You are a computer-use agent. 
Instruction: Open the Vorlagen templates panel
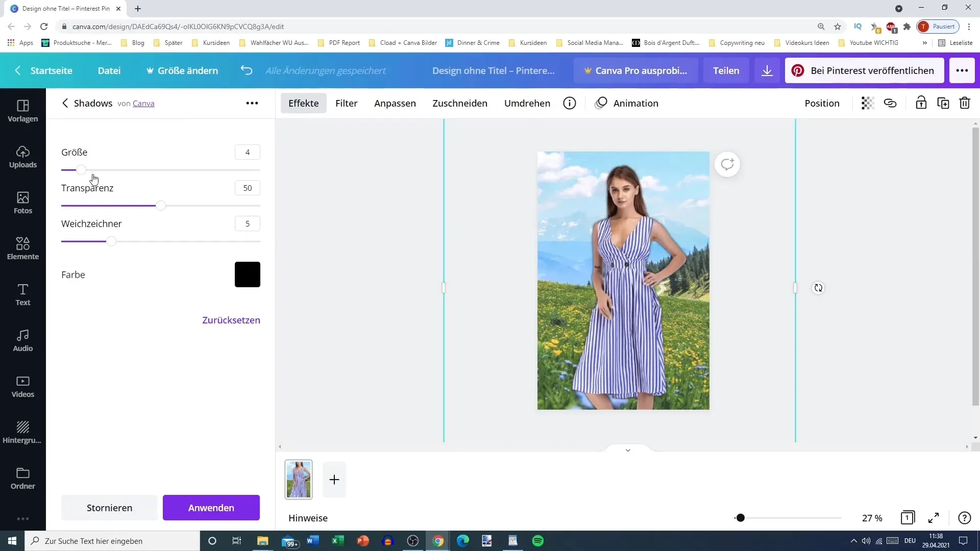pos(23,111)
